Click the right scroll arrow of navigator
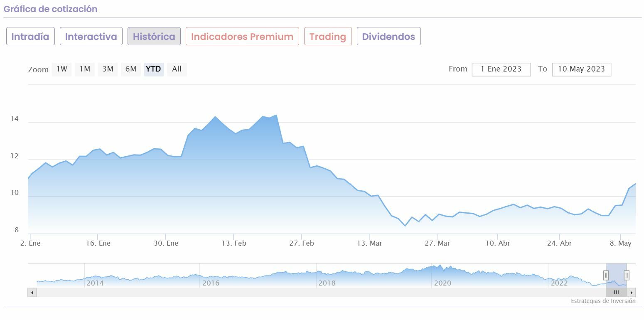This screenshot has height=320, width=644. 632,293
